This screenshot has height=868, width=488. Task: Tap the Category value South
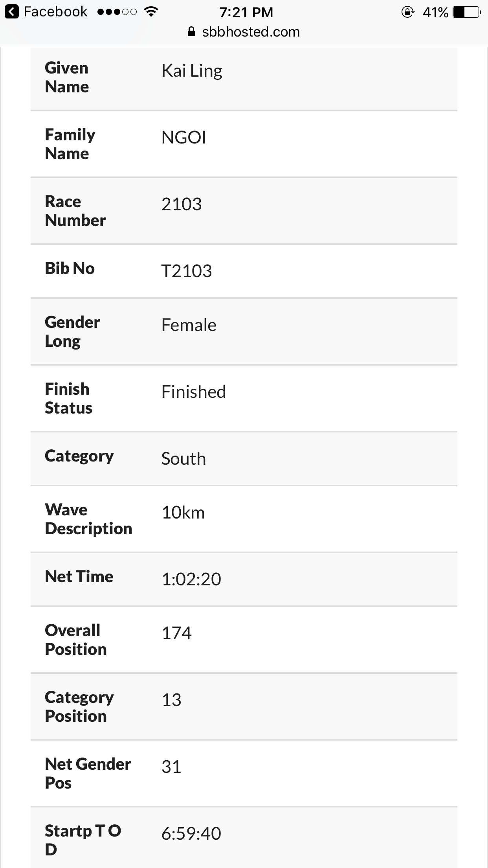click(183, 459)
